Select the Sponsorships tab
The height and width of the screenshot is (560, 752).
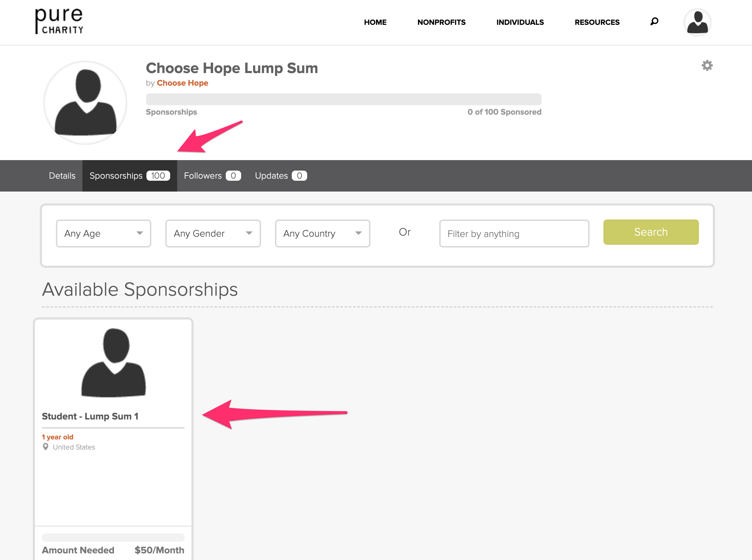[130, 176]
